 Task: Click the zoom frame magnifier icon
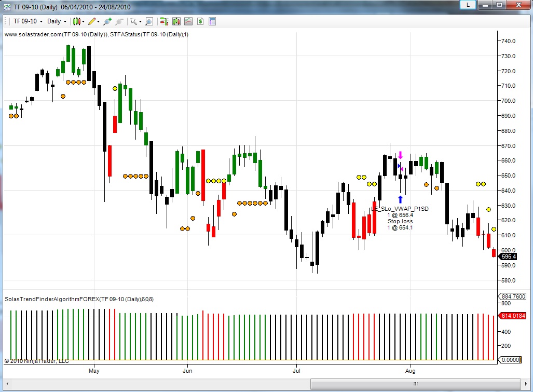149,21
